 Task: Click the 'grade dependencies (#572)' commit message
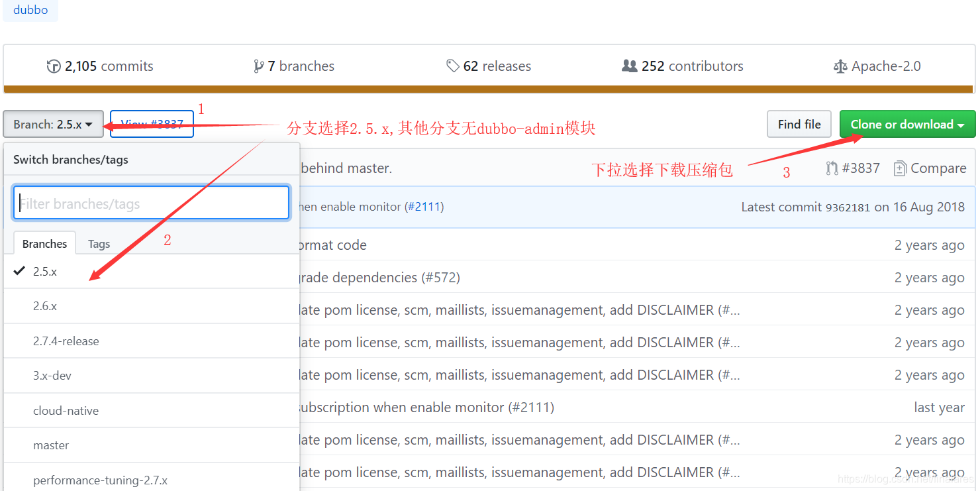tap(380, 277)
